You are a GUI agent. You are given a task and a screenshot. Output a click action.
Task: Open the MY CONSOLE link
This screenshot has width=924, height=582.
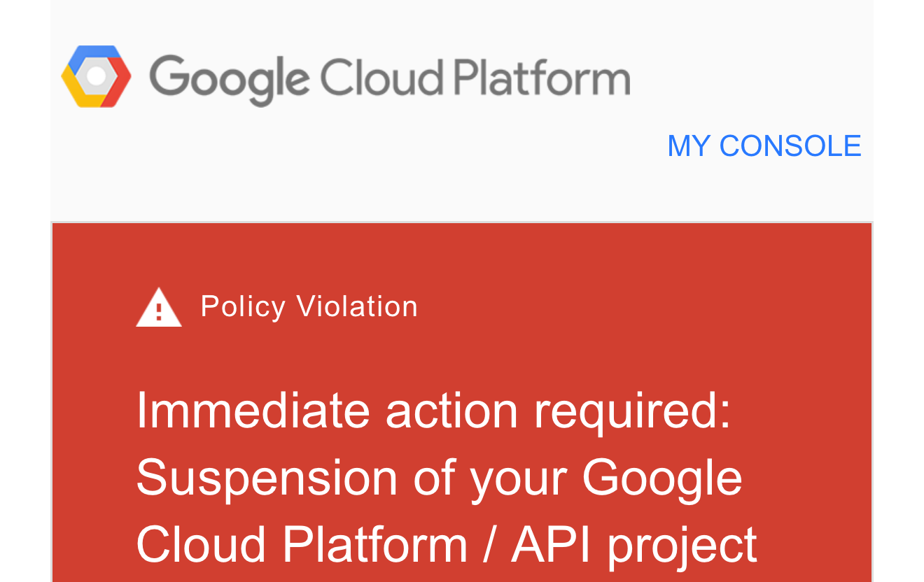(764, 146)
